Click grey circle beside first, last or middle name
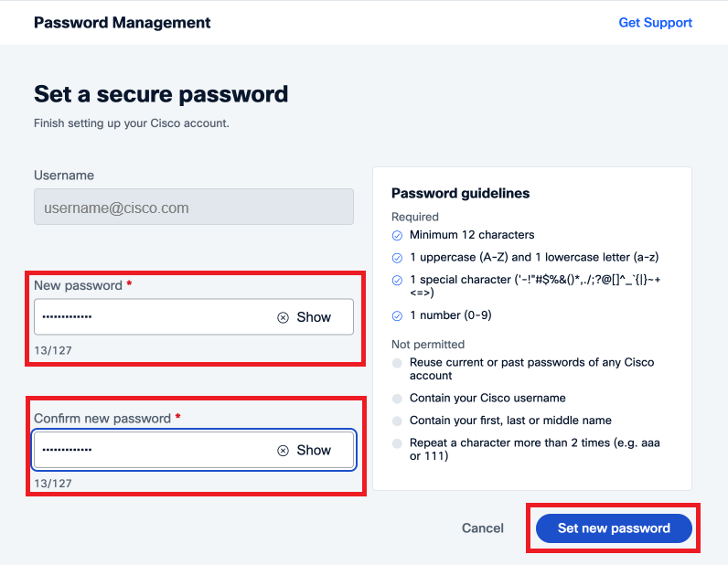 pyautogui.click(x=397, y=421)
